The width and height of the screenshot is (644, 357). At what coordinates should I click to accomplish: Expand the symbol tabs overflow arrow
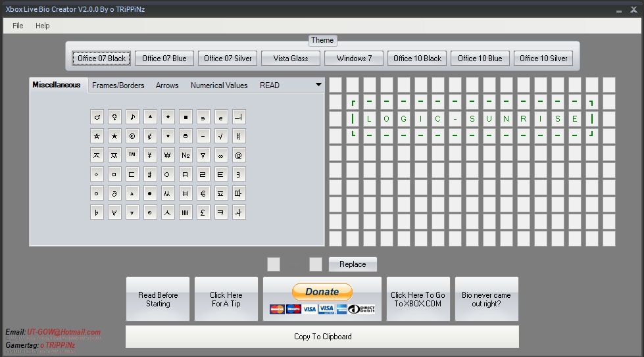point(318,85)
